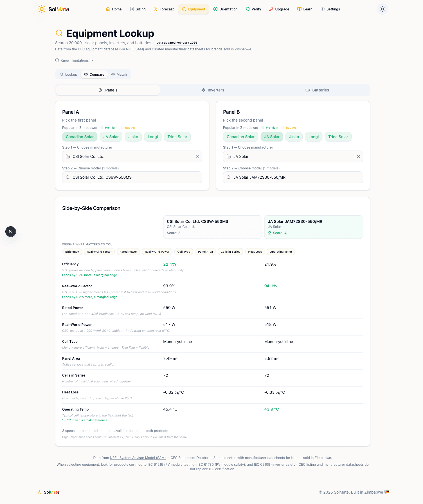Clear Panel B manufacturer with X icon
423x504 pixels.
(x=359, y=156)
